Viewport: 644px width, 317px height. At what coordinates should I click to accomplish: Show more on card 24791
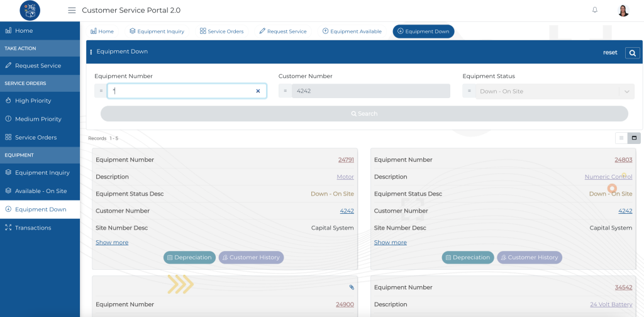coord(112,243)
